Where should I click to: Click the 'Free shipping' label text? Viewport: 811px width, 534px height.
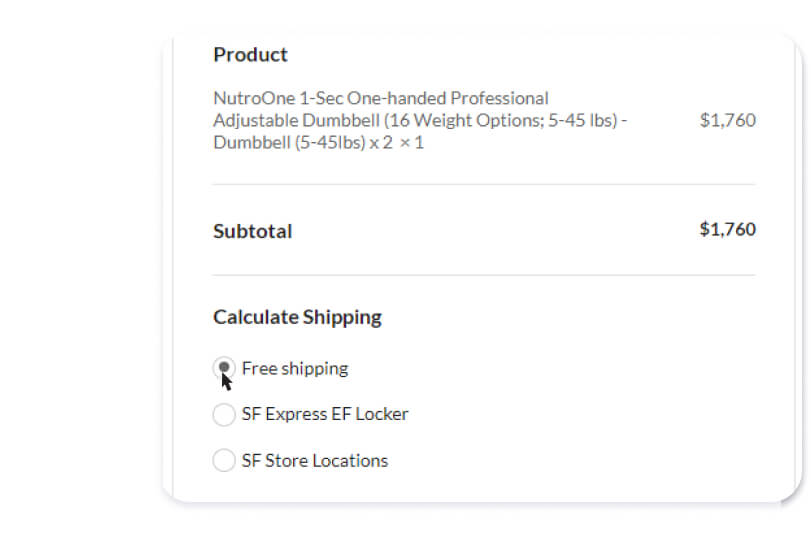[295, 369]
